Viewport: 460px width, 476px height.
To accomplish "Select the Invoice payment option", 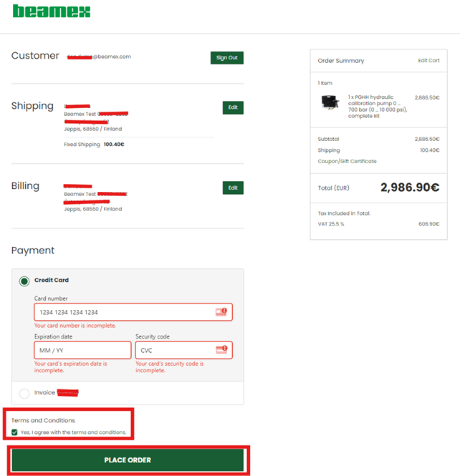I will (24, 394).
